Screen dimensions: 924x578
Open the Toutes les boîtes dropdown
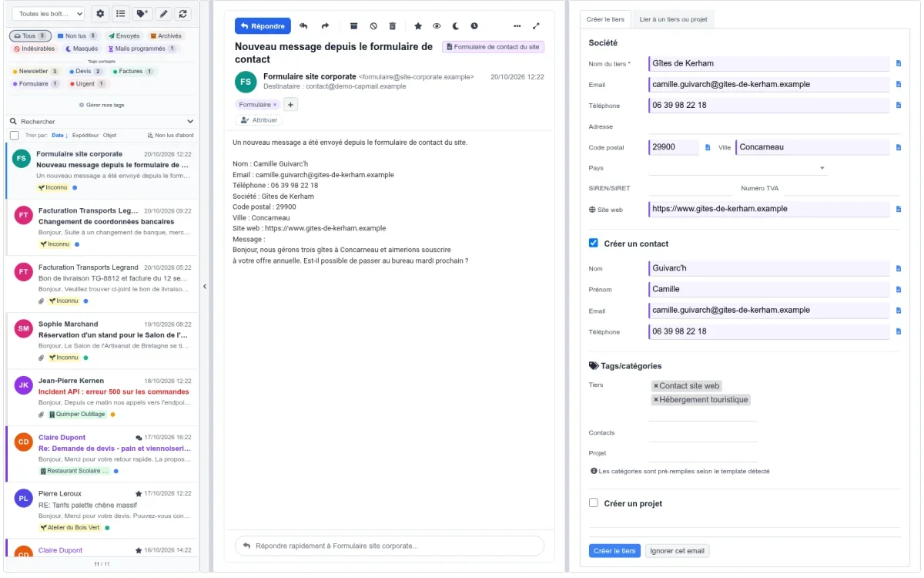[49, 14]
